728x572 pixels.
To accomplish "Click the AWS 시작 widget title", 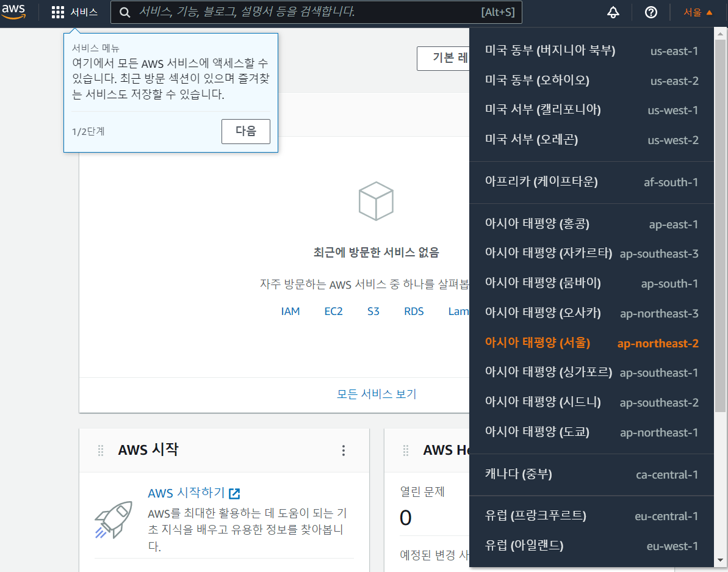I will point(148,449).
